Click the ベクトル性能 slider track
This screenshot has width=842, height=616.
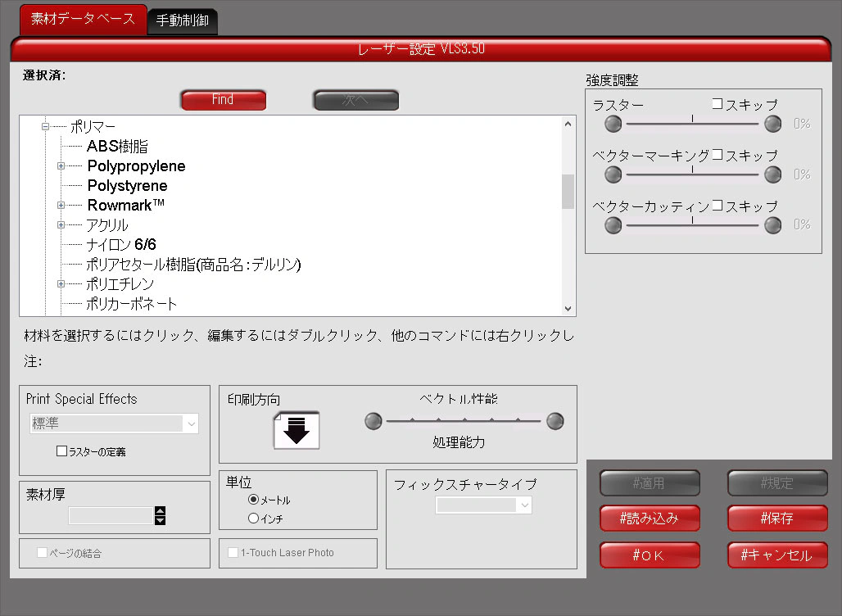coord(464,421)
